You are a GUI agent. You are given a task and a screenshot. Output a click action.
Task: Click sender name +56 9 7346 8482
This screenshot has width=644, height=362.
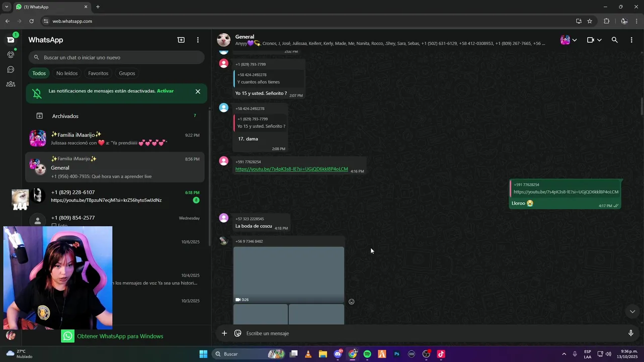[249, 241]
